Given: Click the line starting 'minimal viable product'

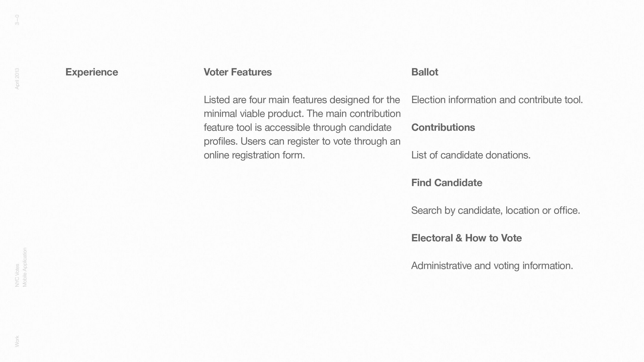Looking at the screenshot, I should 302,114.
